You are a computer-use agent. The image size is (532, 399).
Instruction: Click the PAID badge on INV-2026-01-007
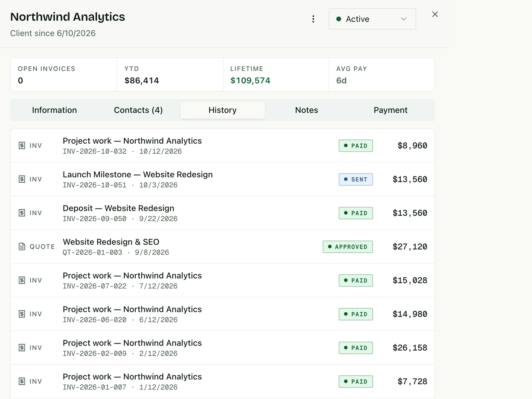[356, 382]
